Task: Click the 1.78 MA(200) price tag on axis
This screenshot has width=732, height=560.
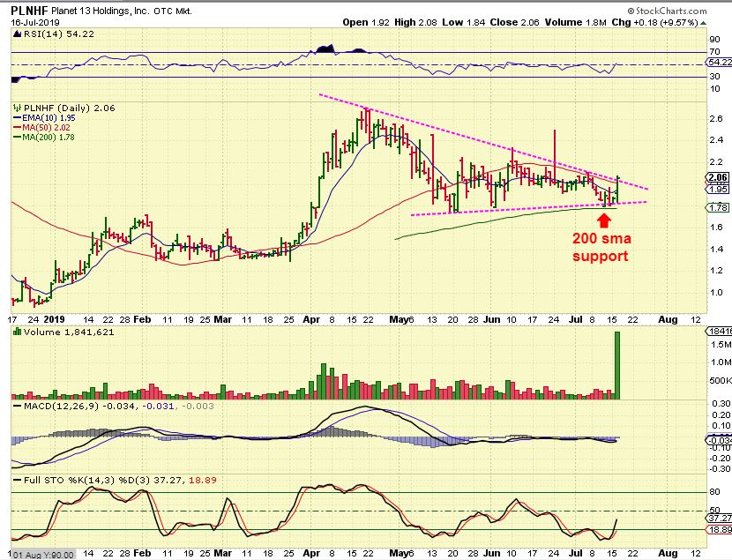Action: click(x=718, y=207)
